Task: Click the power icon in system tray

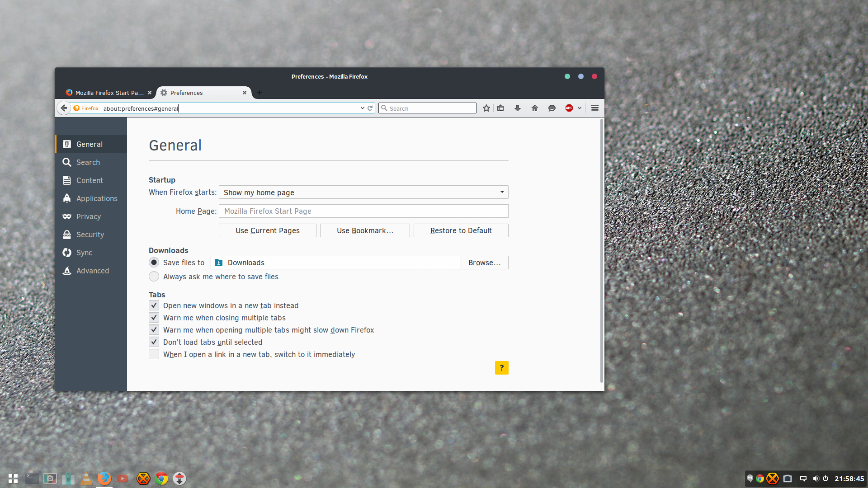Action: pos(826,479)
